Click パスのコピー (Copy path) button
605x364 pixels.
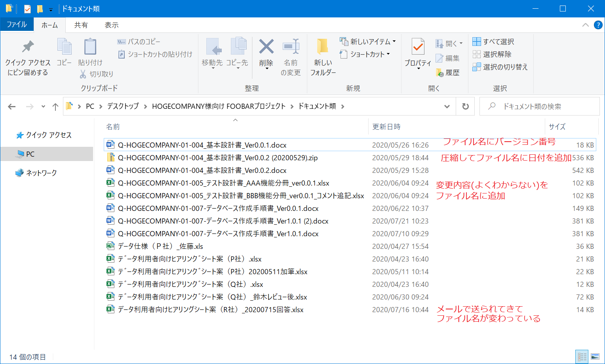tap(139, 42)
